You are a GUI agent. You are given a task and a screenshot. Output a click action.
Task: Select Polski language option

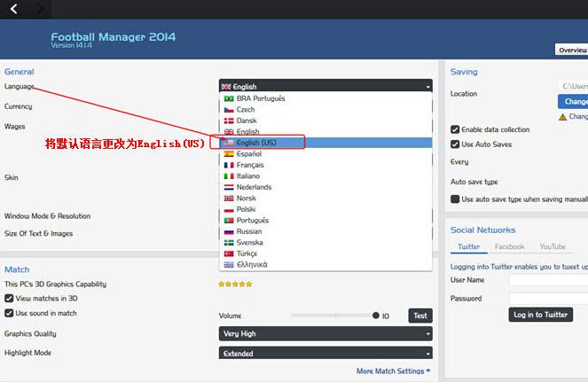tap(325, 209)
